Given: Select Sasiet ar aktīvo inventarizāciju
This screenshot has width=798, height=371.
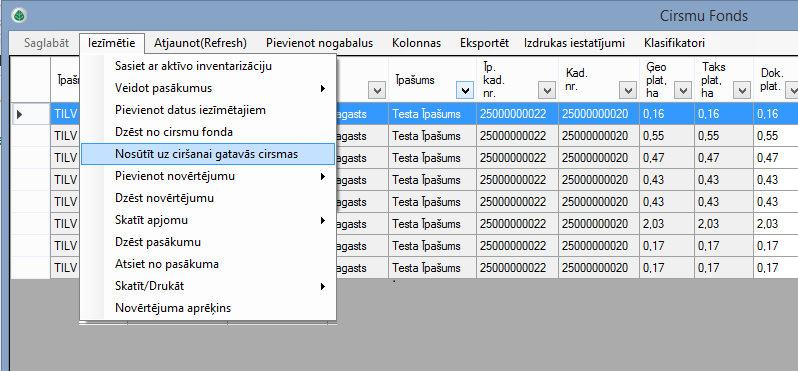Looking at the screenshot, I should point(208,66).
